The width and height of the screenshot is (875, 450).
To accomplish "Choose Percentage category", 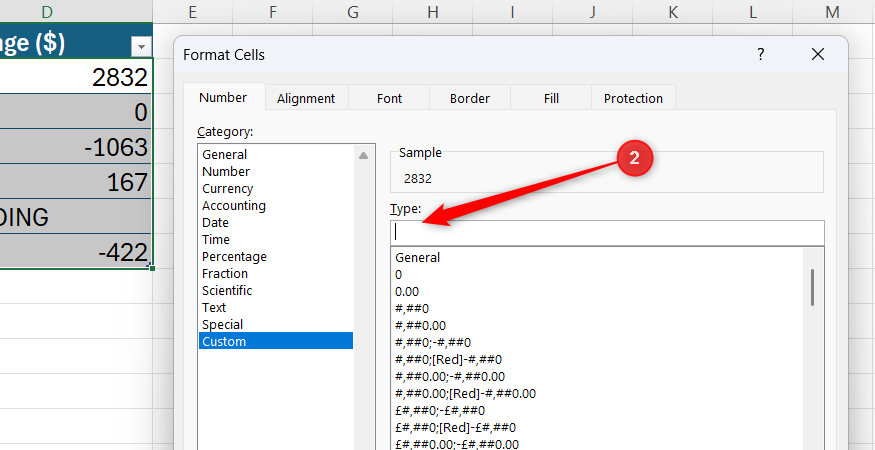I will [x=276, y=257].
